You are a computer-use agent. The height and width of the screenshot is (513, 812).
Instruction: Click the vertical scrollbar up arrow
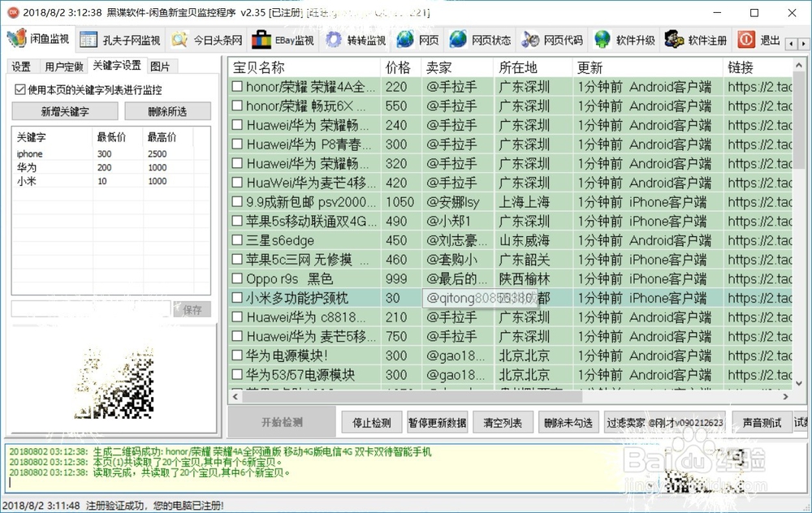(798, 65)
